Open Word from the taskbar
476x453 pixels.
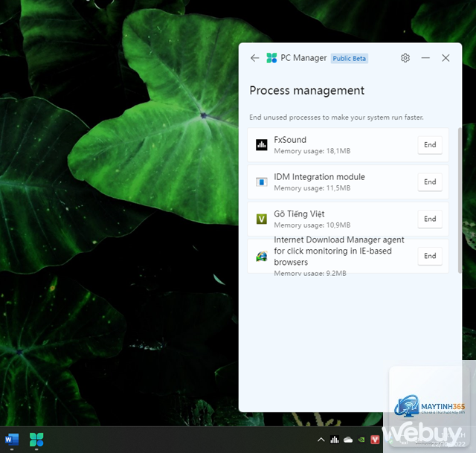point(12,440)
